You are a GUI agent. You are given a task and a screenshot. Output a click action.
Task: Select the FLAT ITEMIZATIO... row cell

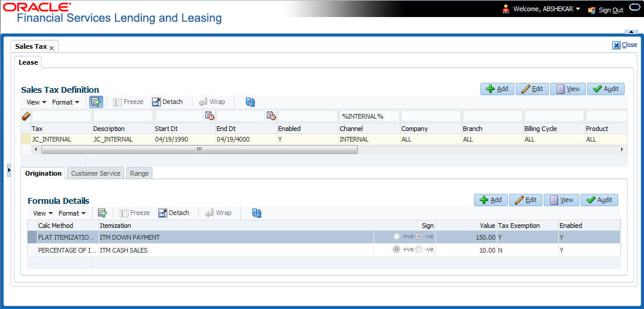tap(68, 237)
